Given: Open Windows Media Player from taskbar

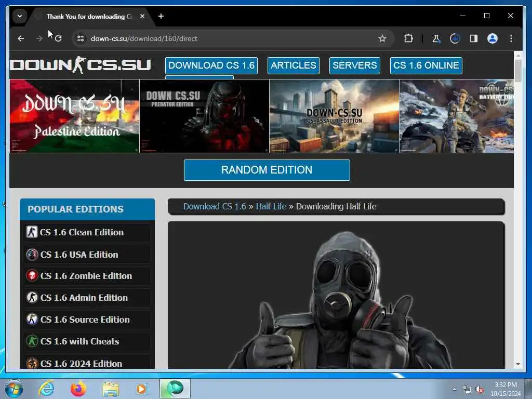Looking at the screenshot, I should 142,389.
